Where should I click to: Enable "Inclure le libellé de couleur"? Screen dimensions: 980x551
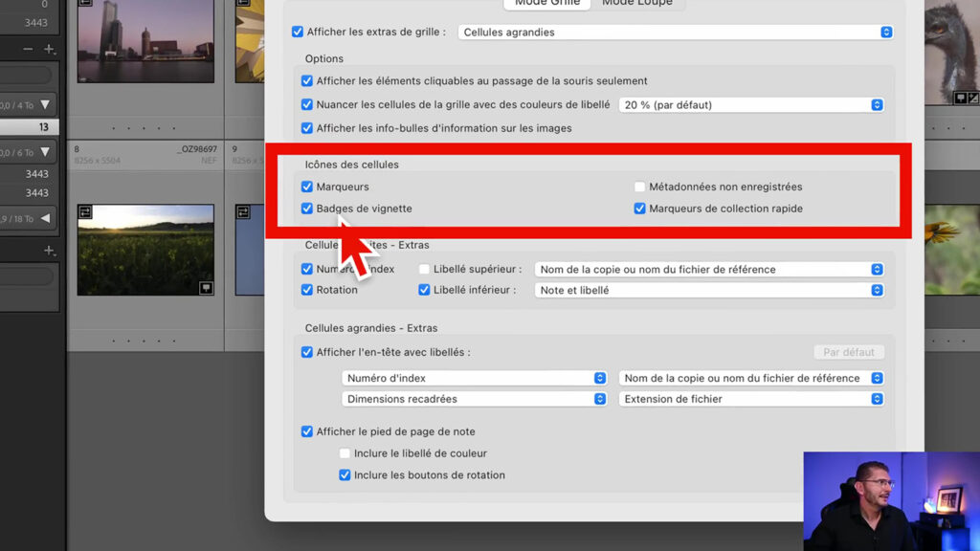pyautogui.click(x=344, y=452)
